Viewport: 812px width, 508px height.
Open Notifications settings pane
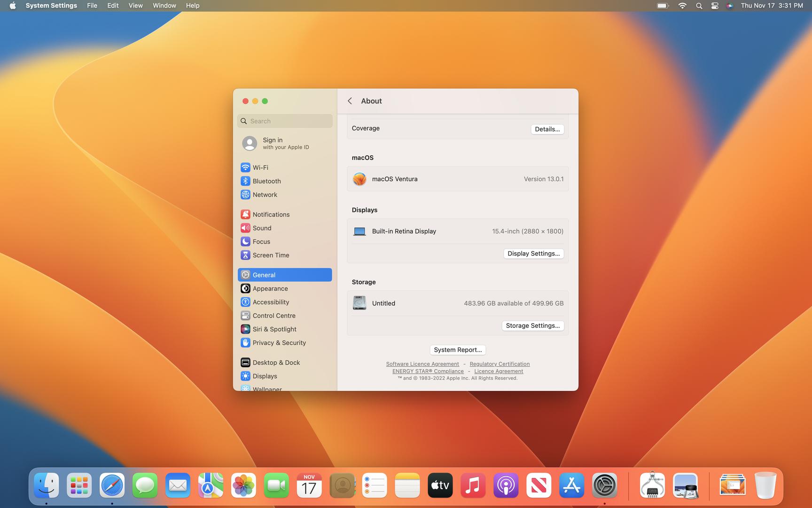pos(271,214)
